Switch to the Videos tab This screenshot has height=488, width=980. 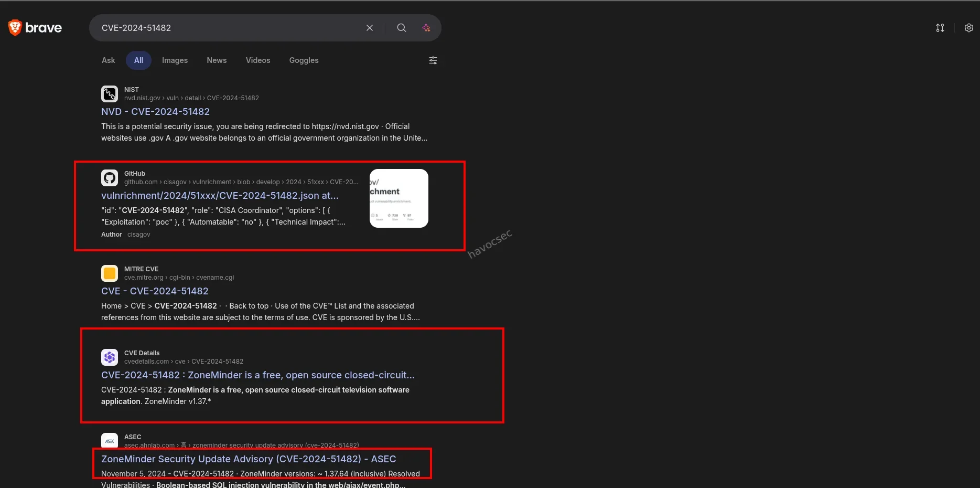pyautogui.click(x=258, y=60)
